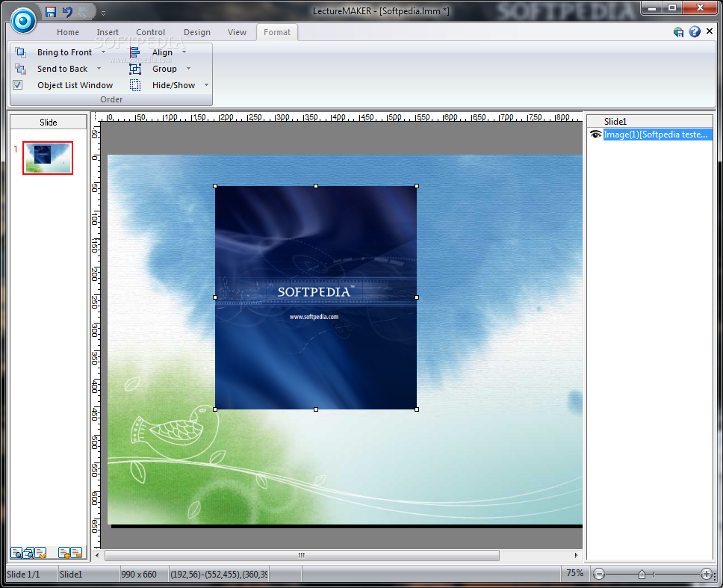Select slide 1 thumbnail in Slide panel
723x588 pixels.
tap(48, 158)
